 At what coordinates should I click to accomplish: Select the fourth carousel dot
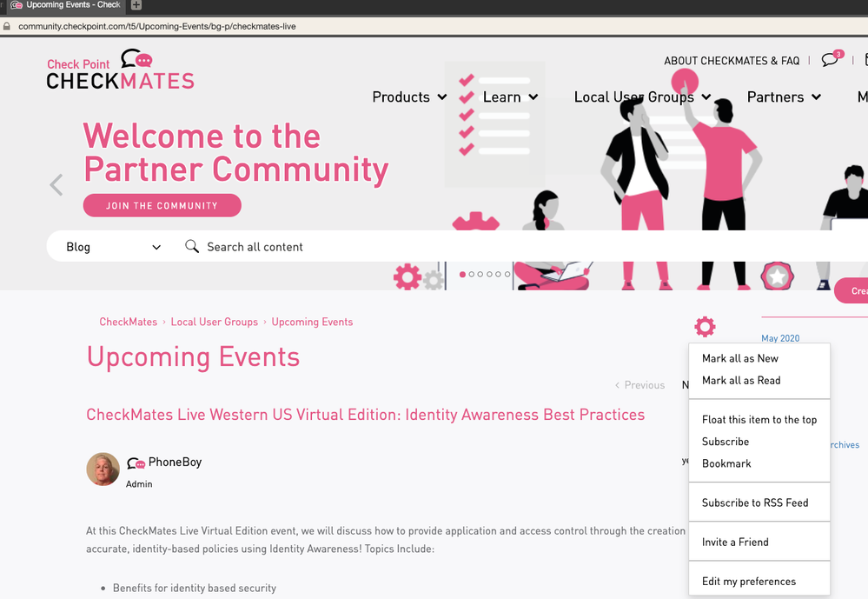[489, 274]
